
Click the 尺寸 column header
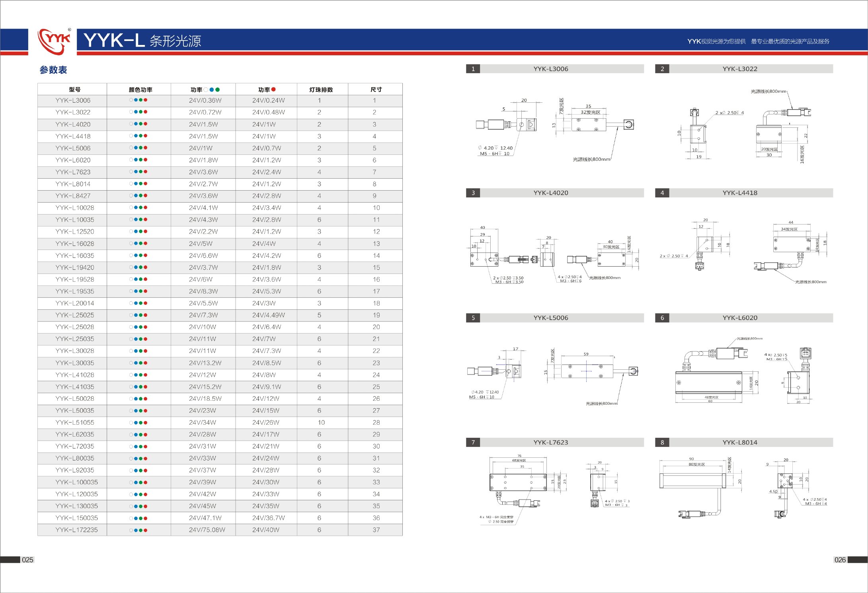pos(376,90)
